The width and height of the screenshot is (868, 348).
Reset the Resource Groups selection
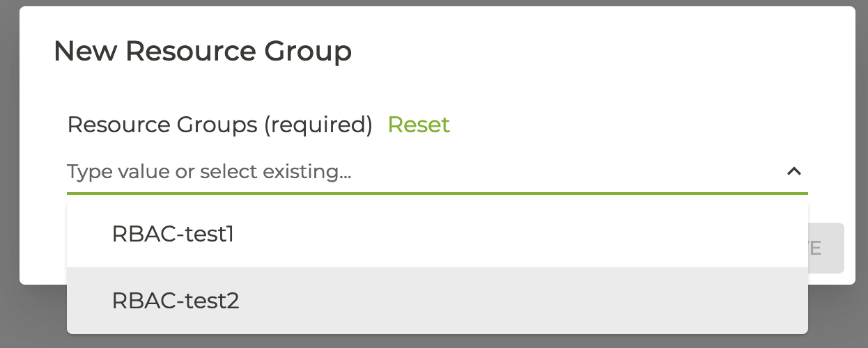(419, 125)
